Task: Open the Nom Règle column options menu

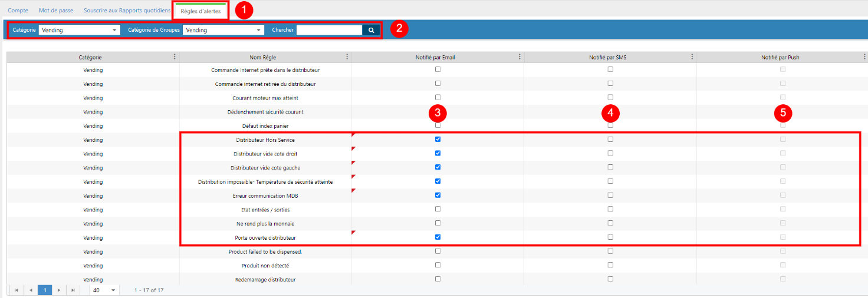Action: coord(347,57)
